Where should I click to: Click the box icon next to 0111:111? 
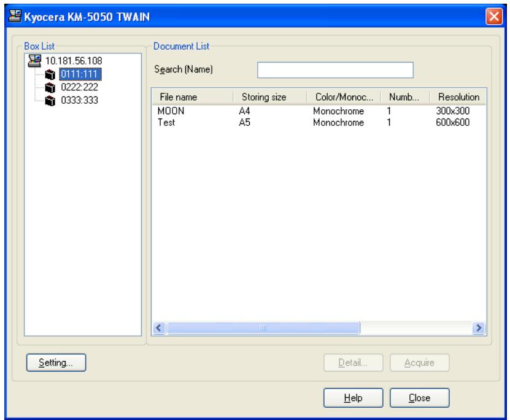point(50,74)
